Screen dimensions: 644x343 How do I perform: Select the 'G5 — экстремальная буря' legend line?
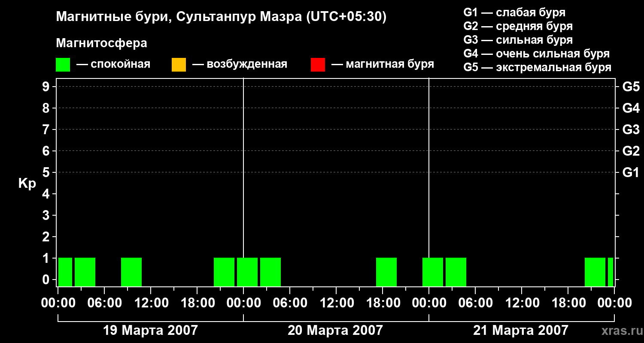tap(538, 68)
